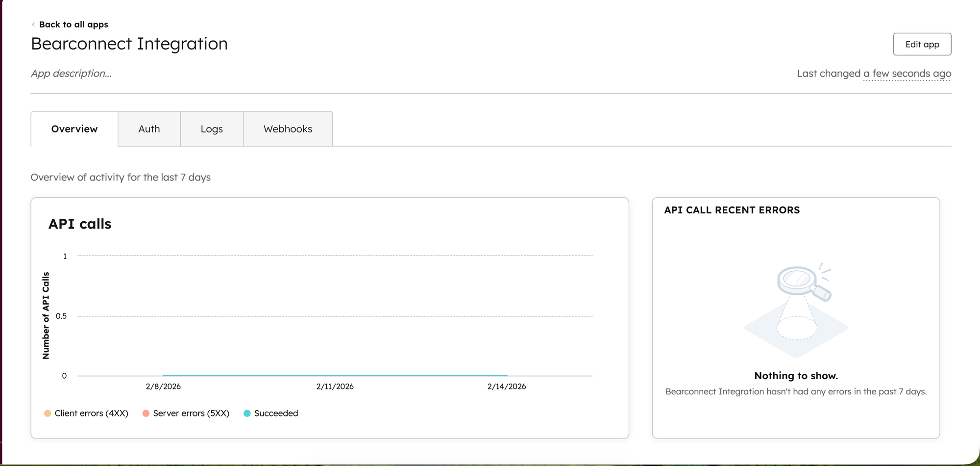
Task: Click the red Server errors legend dot
Action: (146, 414)
